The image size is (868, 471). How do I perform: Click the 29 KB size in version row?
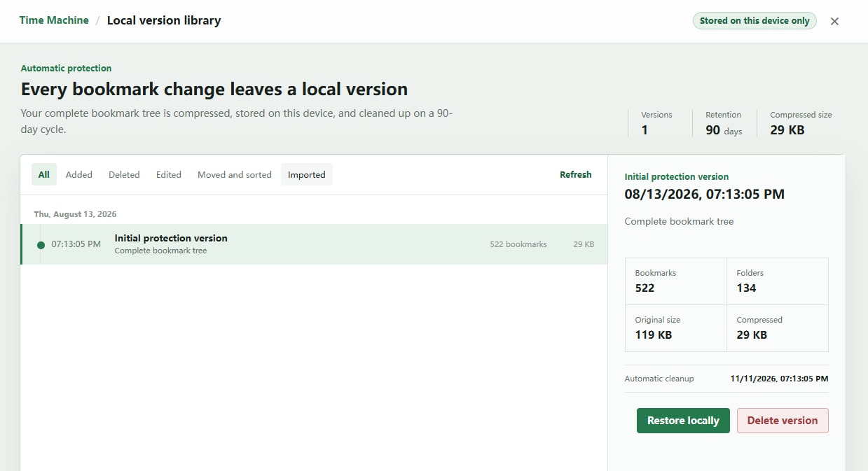[584, 244]
